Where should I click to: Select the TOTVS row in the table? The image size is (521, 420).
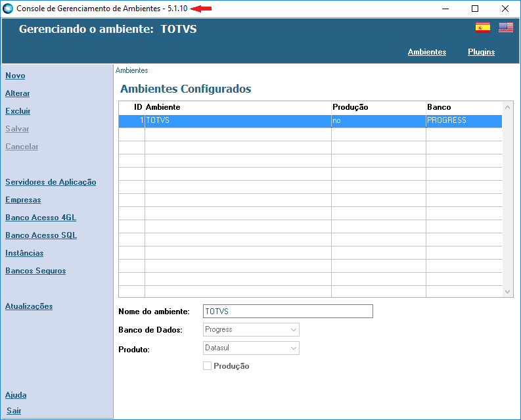pyautogui.click(x=310, y=121)
